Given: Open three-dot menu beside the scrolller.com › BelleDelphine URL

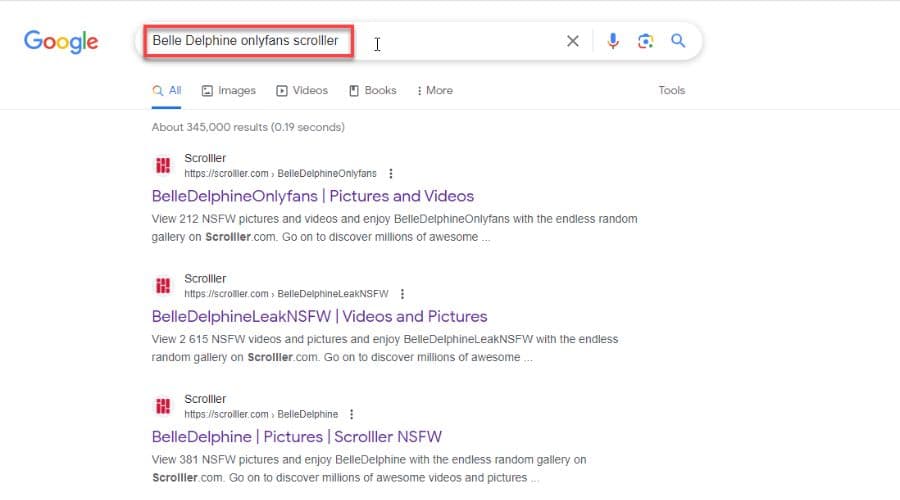Looking at the screenshot, I should (x=352, y=414).
